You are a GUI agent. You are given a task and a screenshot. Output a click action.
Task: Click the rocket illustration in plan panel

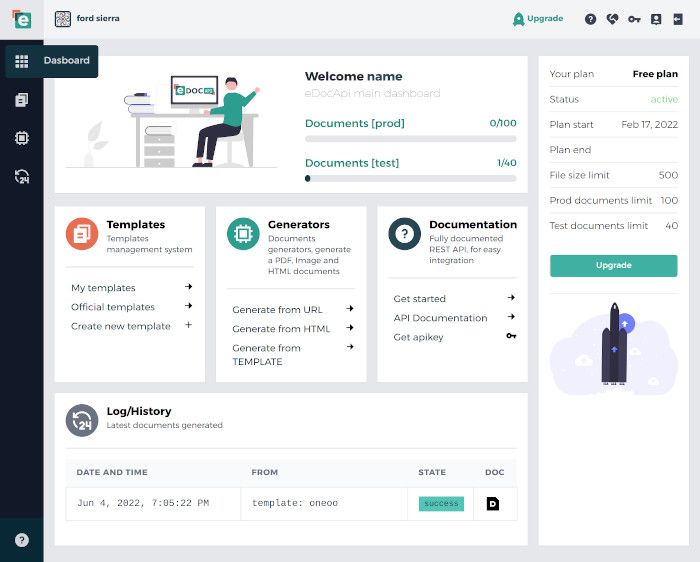tap(614, 349)
